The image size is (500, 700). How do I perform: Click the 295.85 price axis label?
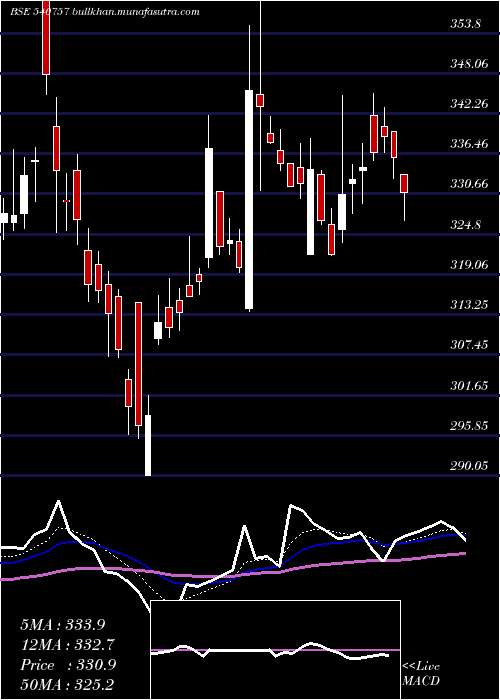tap(468, 426)
